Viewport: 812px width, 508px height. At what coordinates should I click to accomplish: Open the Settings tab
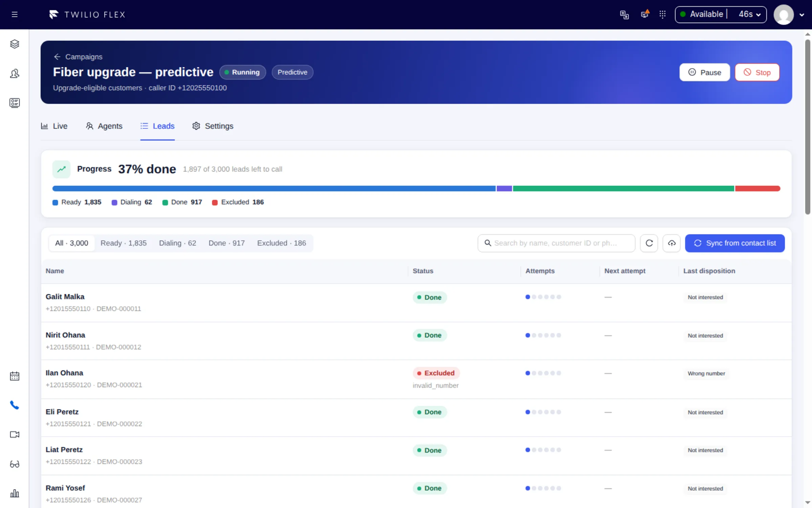coord(212,126)
